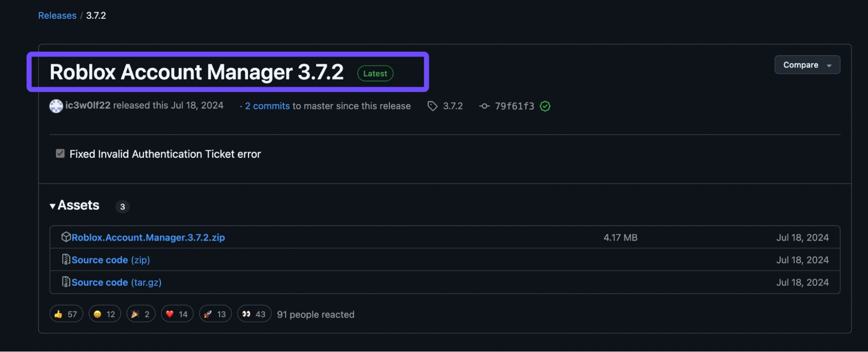Open the ic3w0lf22 author link
868x352 pixels.
[x=88, y=106]
